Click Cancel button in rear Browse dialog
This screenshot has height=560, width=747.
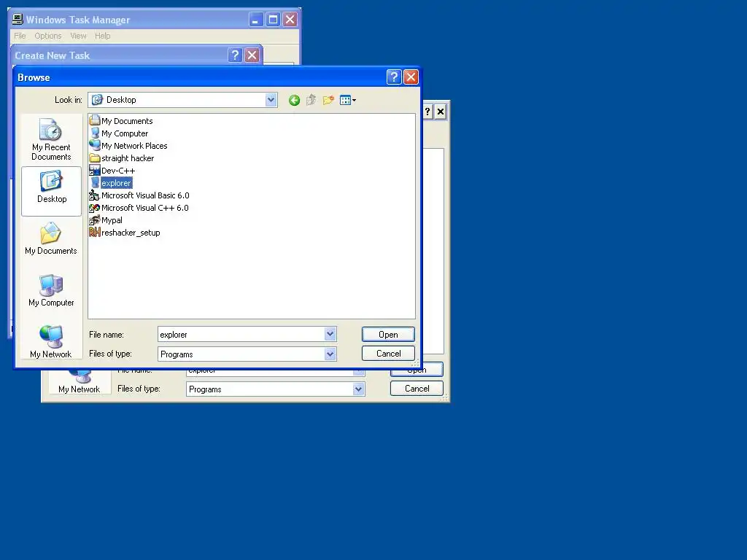(x=417, y=389)
